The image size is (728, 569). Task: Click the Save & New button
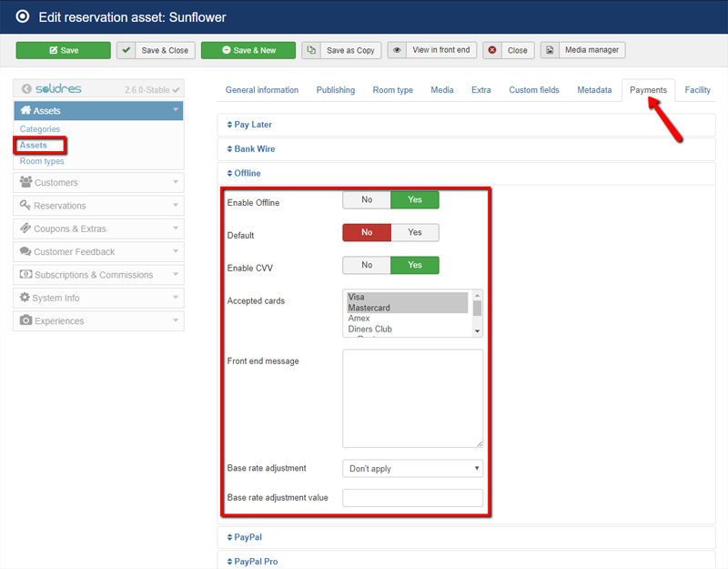[x=248, y=50]
